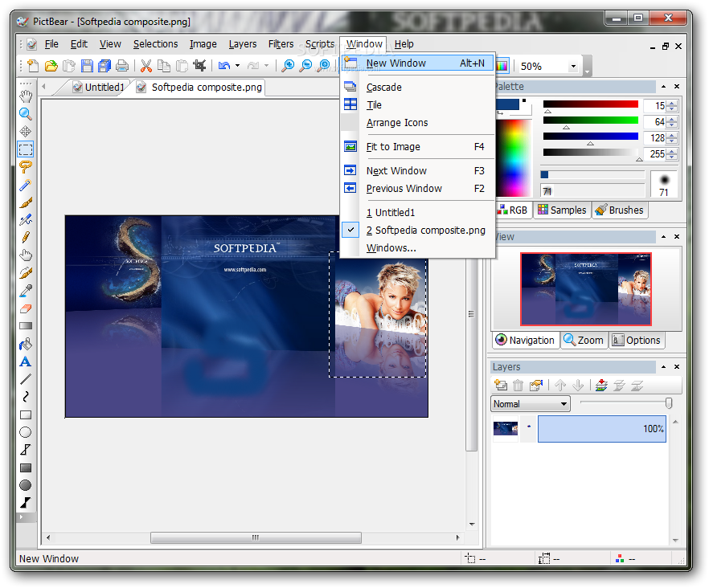Click the New file toolbar icon
The width and height of the screenshot is (709, 588).
pos(33,66)
